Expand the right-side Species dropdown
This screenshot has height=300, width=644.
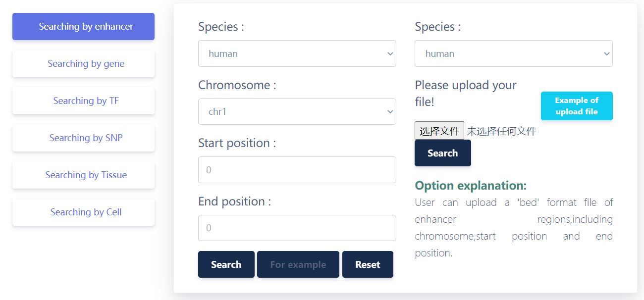pos(513,53)
